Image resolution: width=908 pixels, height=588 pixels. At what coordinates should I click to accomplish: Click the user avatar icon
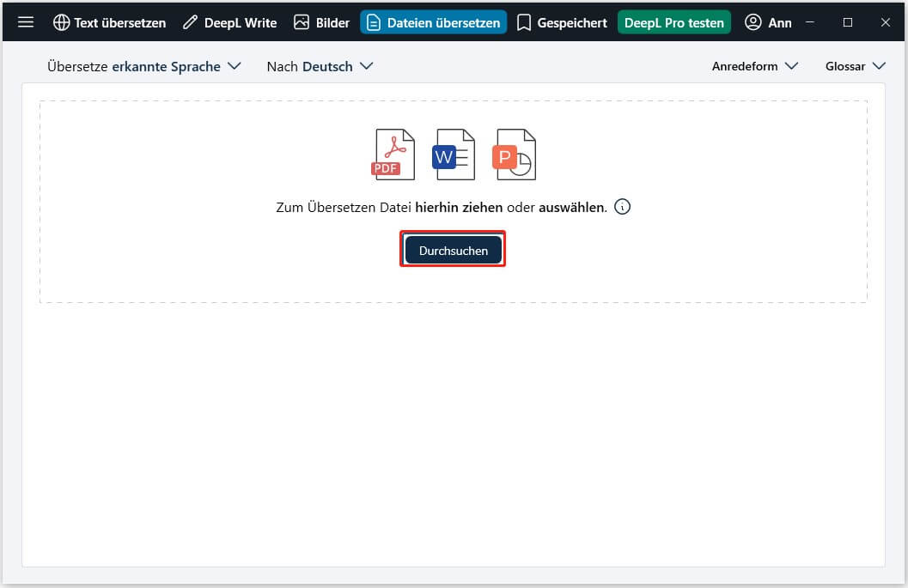(753, 22)
